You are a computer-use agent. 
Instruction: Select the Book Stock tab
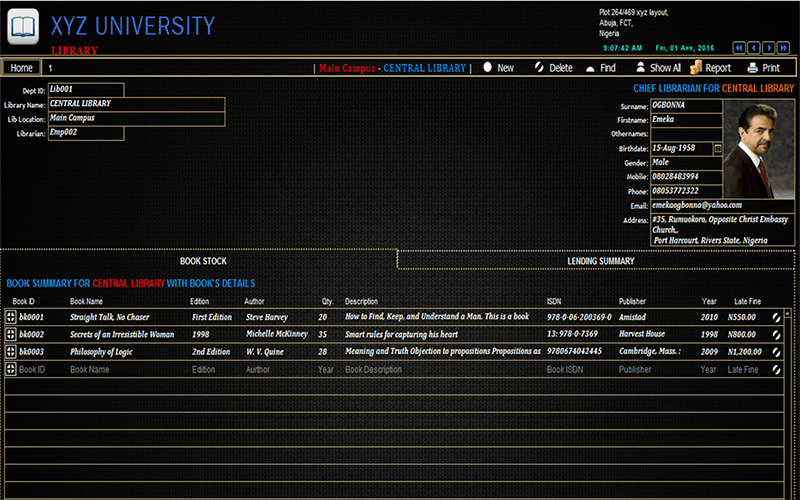pos(203,261)
